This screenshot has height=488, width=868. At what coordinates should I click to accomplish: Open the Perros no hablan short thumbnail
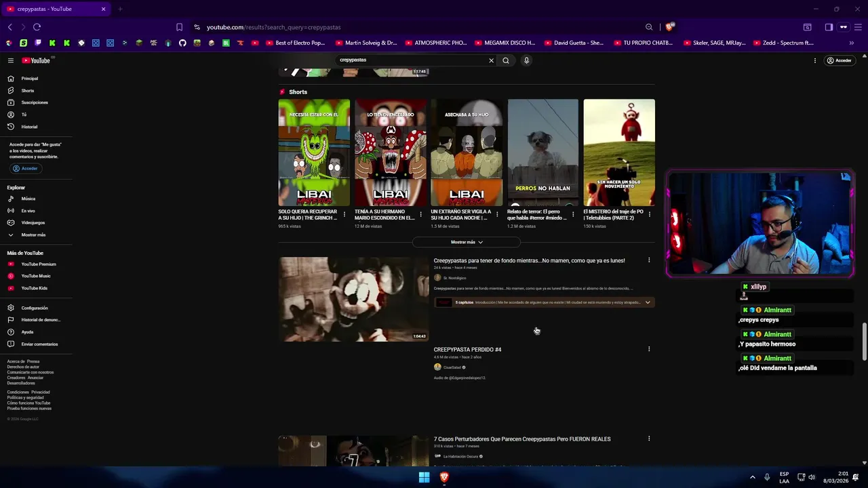[543, 152]
